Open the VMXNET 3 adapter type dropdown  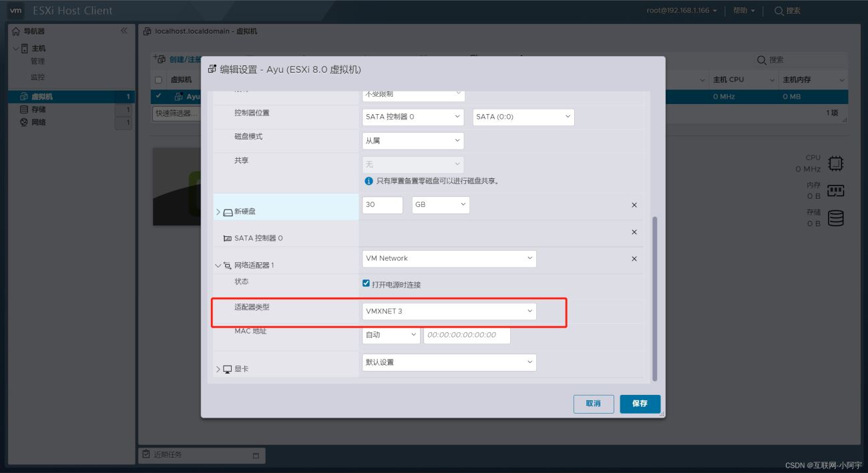449,311
